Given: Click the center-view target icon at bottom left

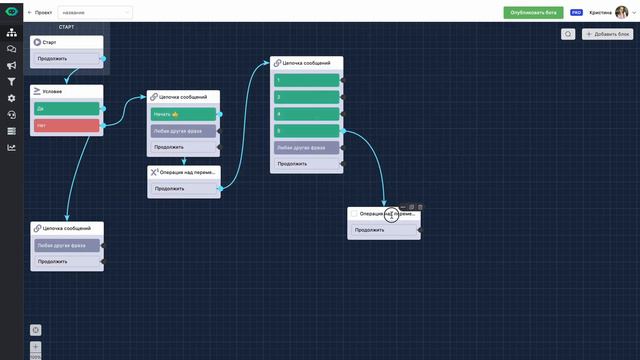Looking at the screenshot, I should (36, 330).
